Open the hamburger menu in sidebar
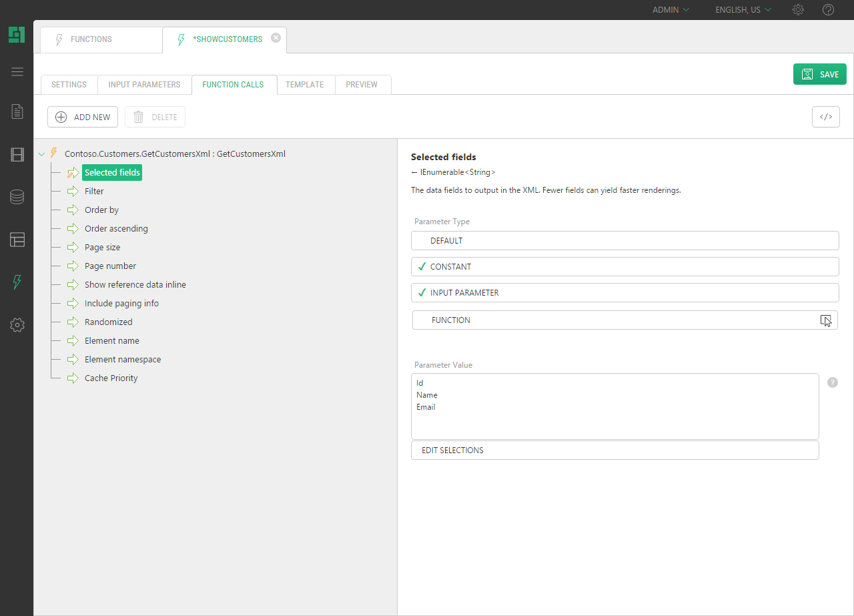 [17, 72]
